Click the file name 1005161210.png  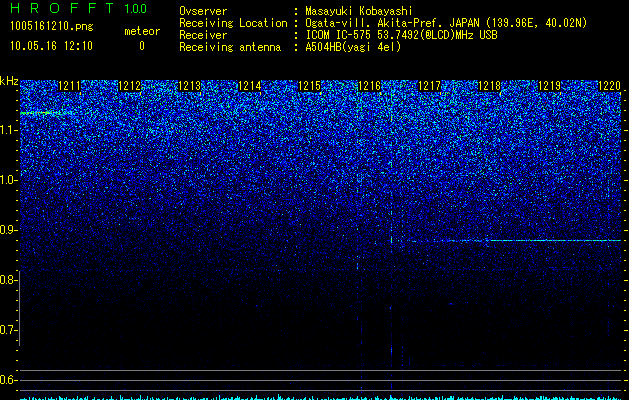51,27
